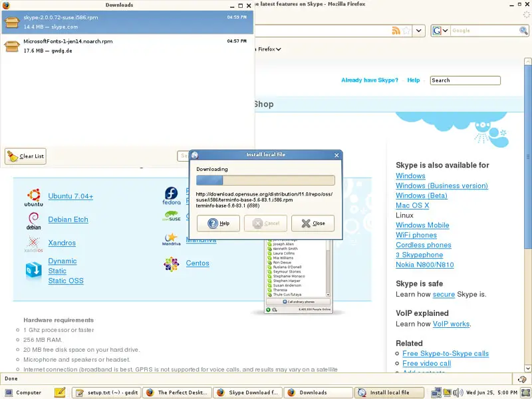Viewport: 532px width, 399px height.
Task: Click the secure link under Skype is safe
Action: coord(444,294)
